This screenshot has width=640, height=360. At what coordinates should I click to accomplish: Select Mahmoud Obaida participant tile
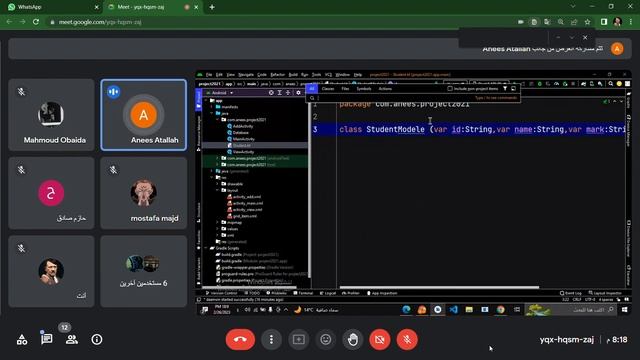coord(51,115)
